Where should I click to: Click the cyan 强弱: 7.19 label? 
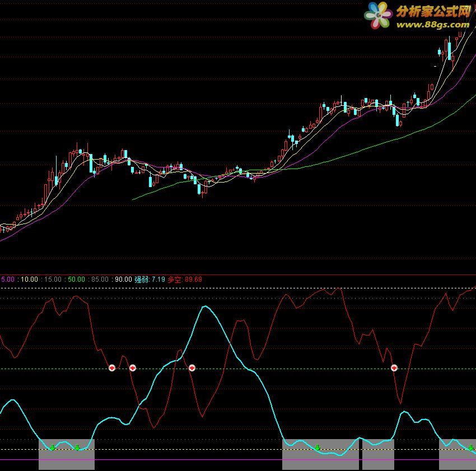click(x=150, y=279)
